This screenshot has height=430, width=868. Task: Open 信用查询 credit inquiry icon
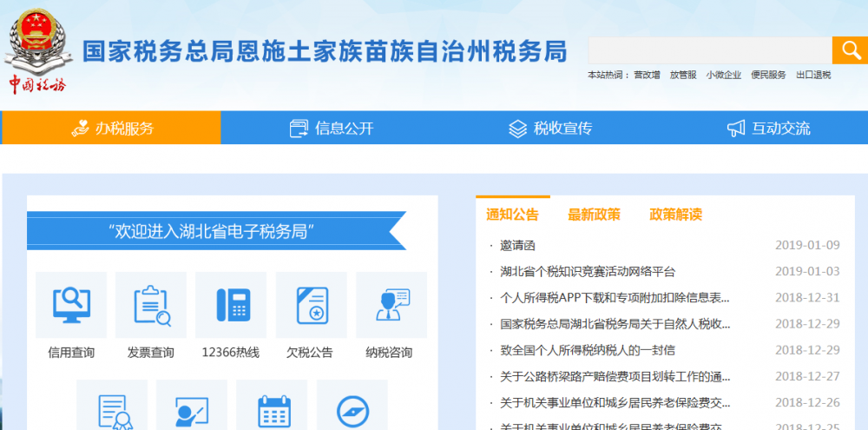71,306
